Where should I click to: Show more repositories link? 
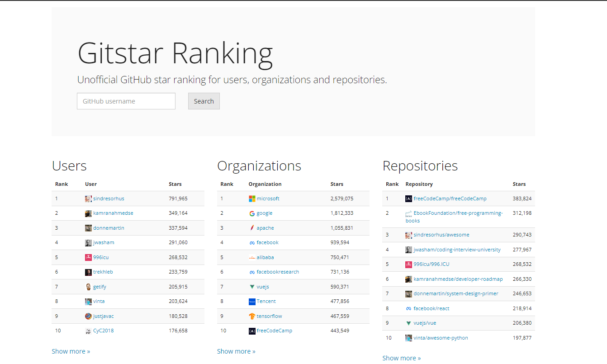tap(402, 358)
